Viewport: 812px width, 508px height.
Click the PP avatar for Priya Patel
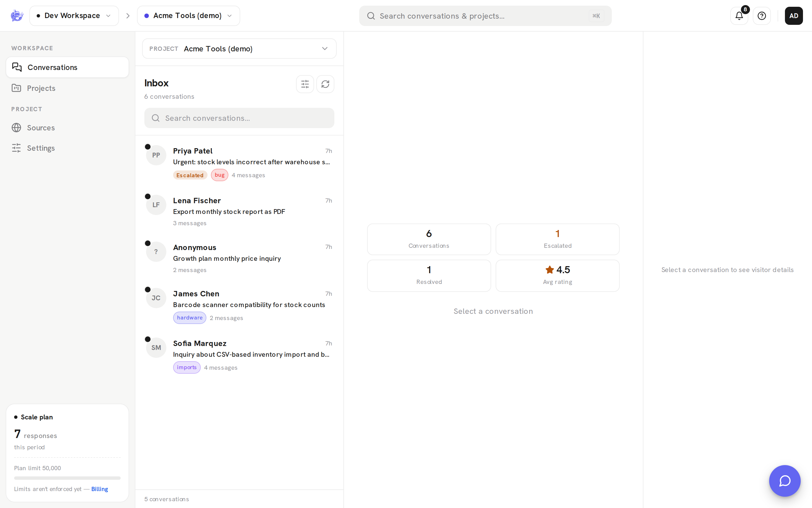[x=156, y=155]
